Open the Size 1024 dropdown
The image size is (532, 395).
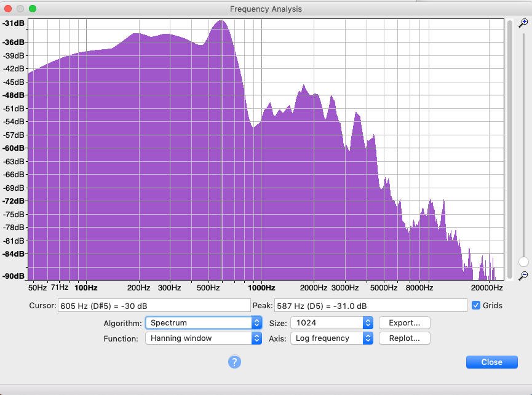[332, 323]
